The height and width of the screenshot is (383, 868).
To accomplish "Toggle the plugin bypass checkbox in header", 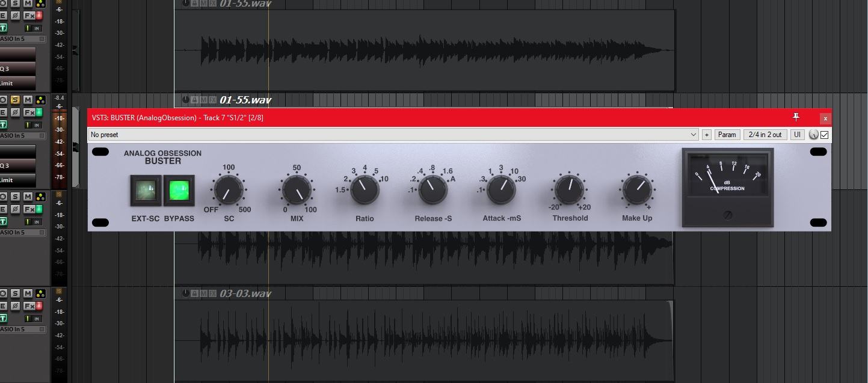I will pos(825,135).
